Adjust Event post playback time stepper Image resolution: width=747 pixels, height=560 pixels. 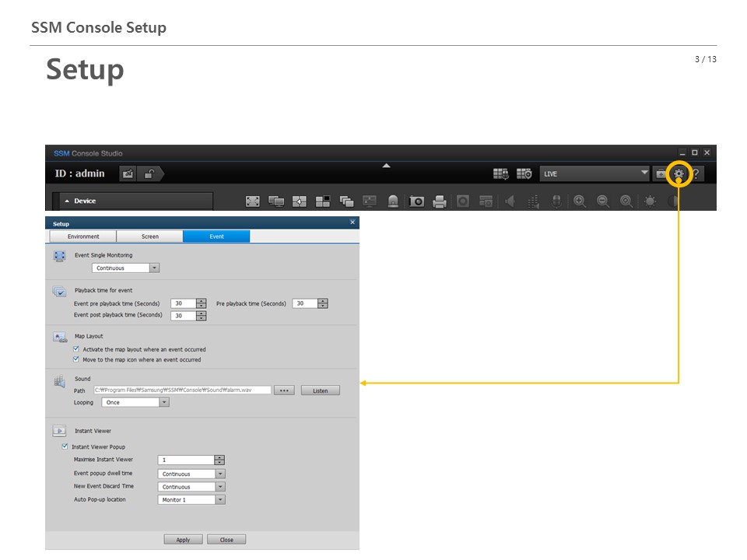click(x=201, y=316)
